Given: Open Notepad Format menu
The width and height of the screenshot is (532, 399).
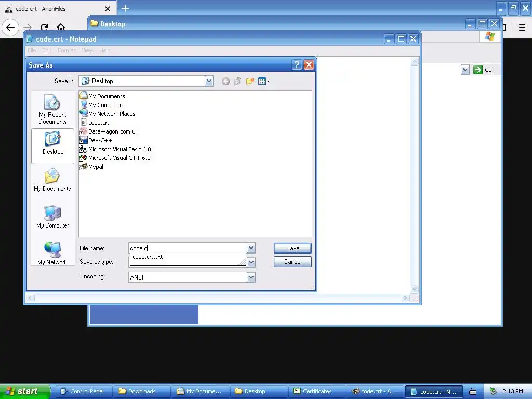Looking at the screenshot, I should pos(66,50).
